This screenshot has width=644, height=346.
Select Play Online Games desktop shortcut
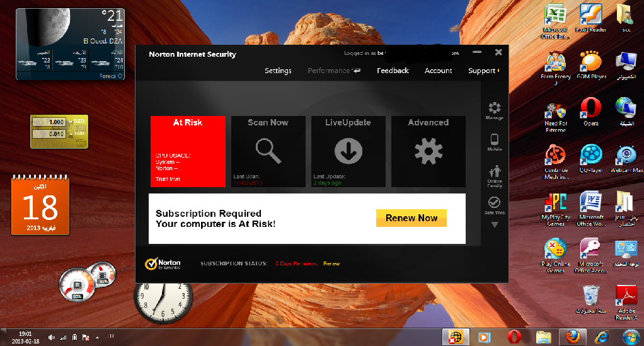click(x=556, y=256)
